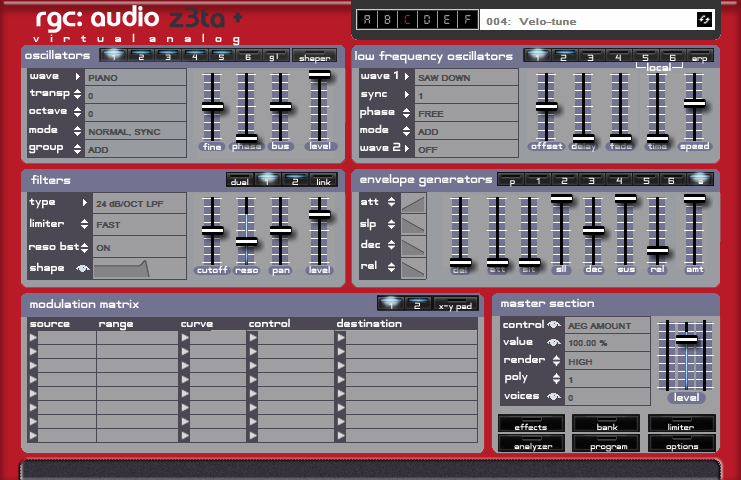741x480 pixels.
Task: Open the x-y pad tab
Action: (455, 304)
